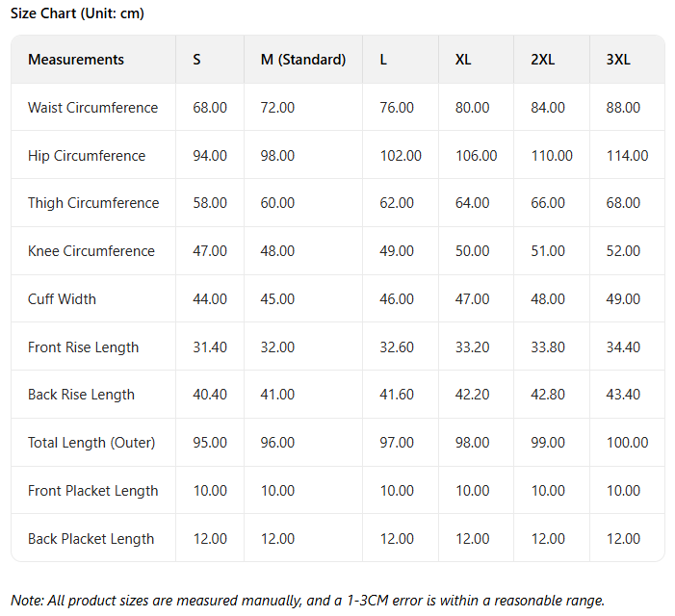Select the 2XL size column header
Viewport: 675px width, 616px height.
(x=543, y=60)
